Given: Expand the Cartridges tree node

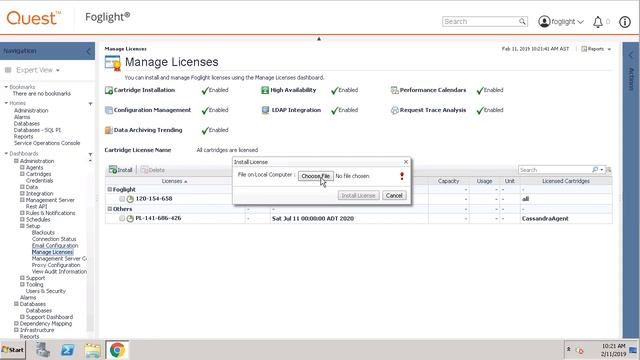Looking at the screenshot, I should pyautogui.click(x=22, y=174).
